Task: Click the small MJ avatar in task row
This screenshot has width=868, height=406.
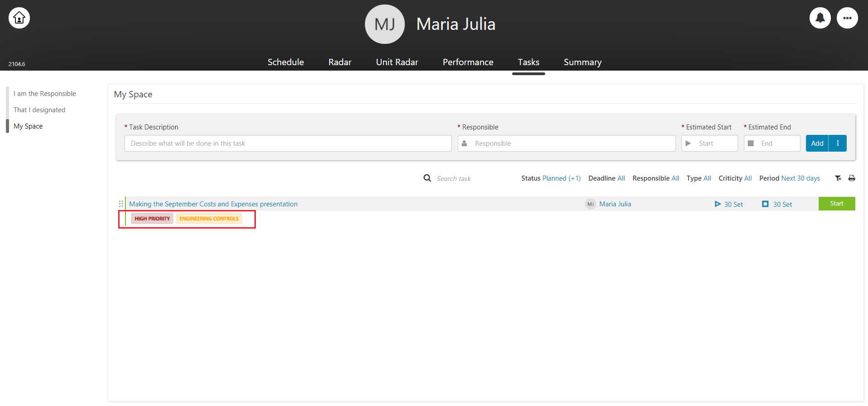Action: coord(590,204)
